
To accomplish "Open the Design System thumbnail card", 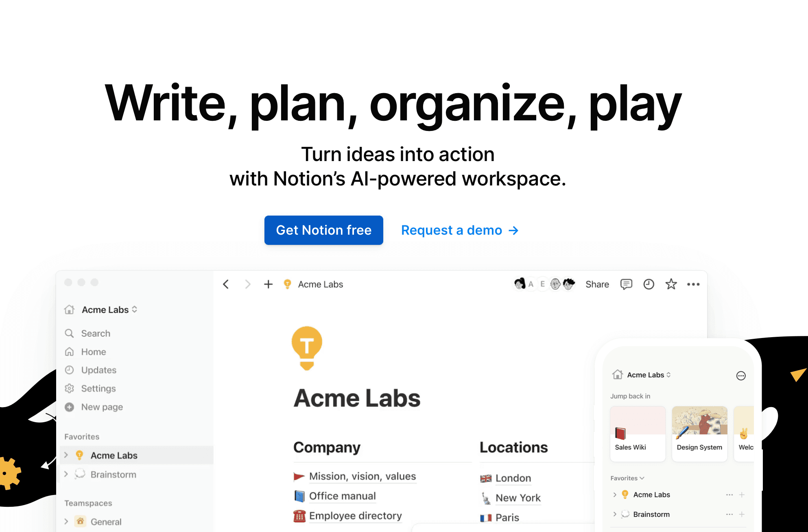I will click(x=699, y=433).
